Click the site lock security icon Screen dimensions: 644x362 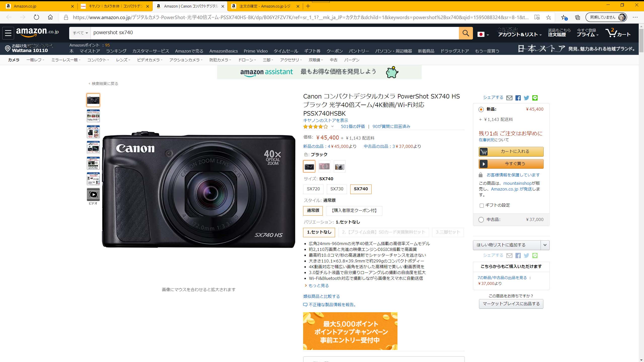tap(66, 17)
